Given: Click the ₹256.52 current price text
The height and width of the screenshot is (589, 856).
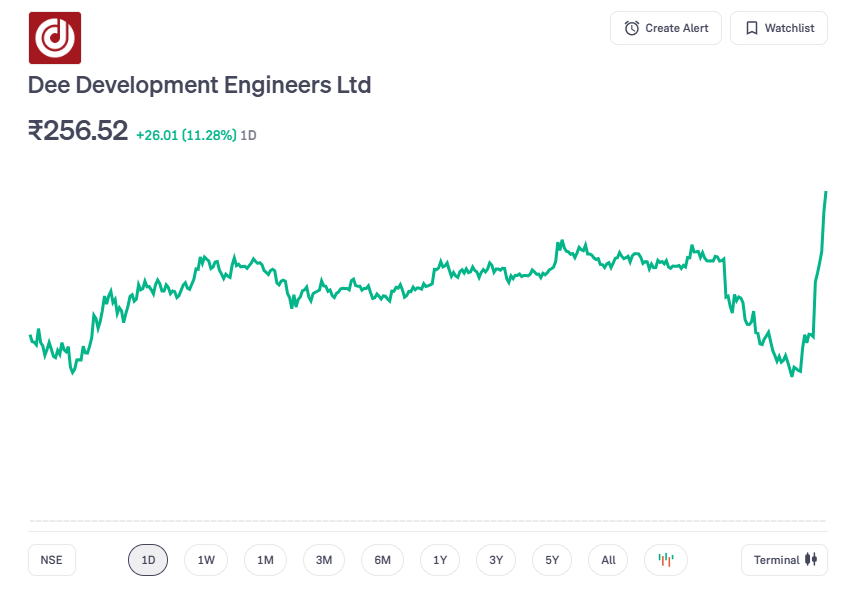Looking at the screenshot, I should click(x=78, y=131).
